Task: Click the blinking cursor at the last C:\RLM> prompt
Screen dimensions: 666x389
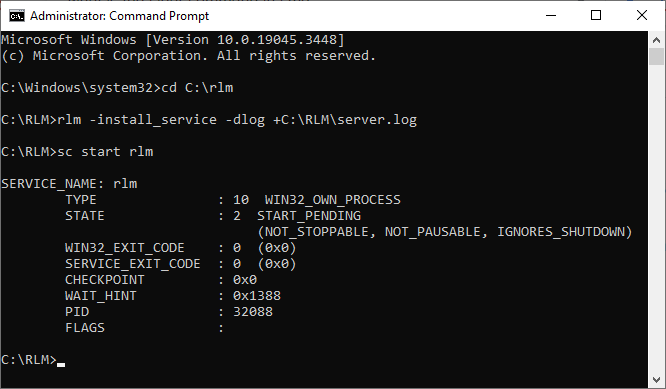Action: pos(61,364)
